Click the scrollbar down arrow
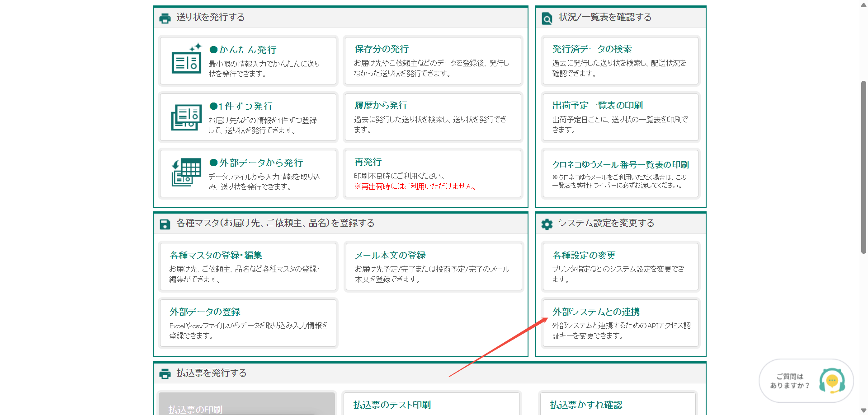868x415 pixels. 863,410
